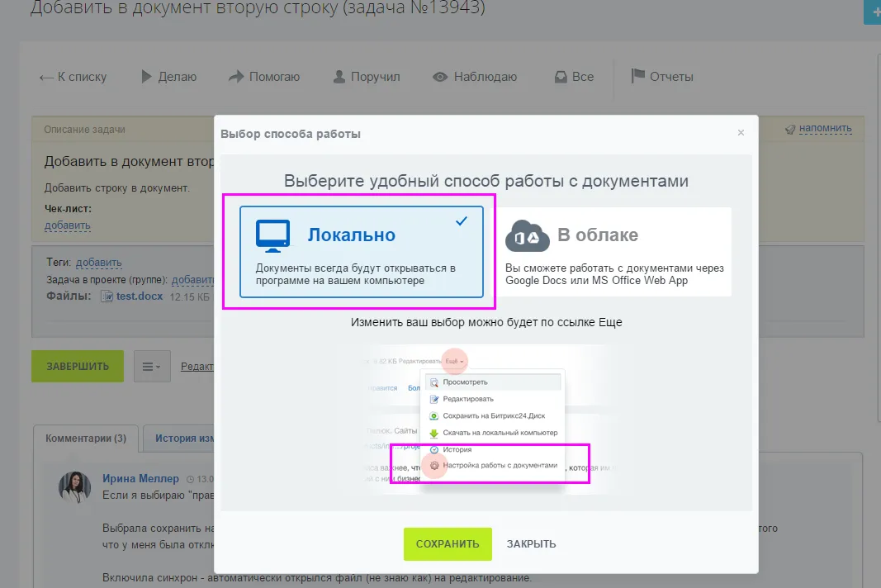Image resolution: width=881 pixels, height=588 pixels.
Task: Click the Отчеты flag icon
Action: [x=637, y=77]
